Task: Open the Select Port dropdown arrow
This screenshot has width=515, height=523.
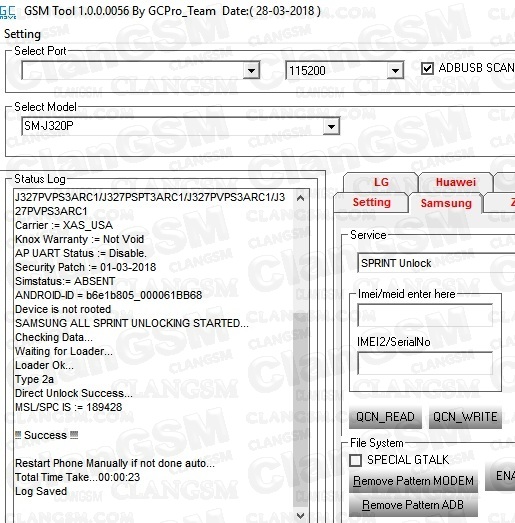Action: (251, 70)
